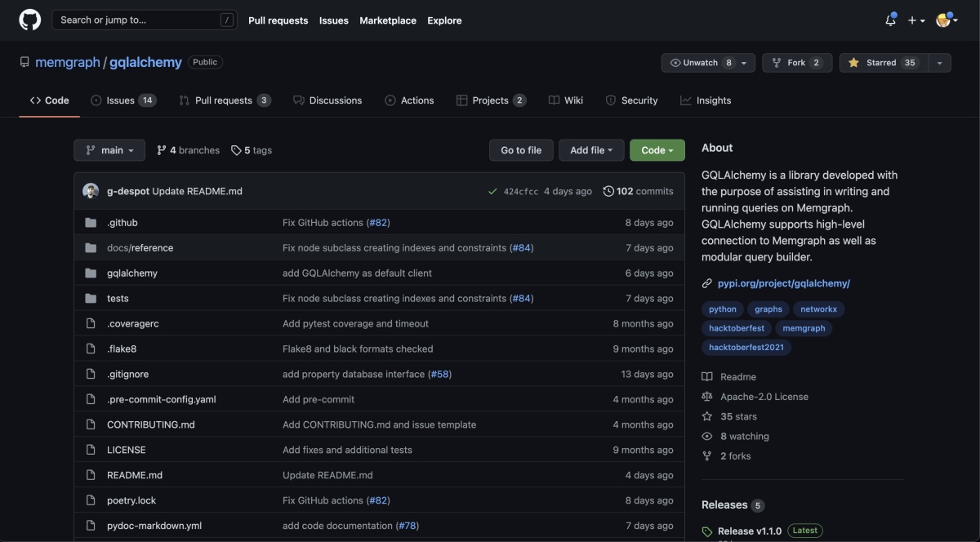This screenshot has width=980, height=542.
Task: Click the Search or jump to field
Action: pyautogui.click(x=146, y=20)
